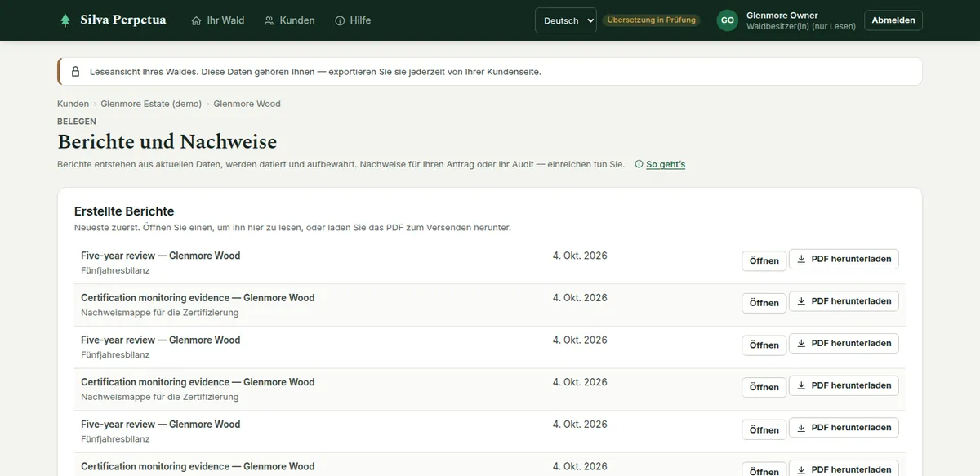Screen dimensions: 980x476
Task: Click the Glenmore Owner user name
Action: click(782, 16)
